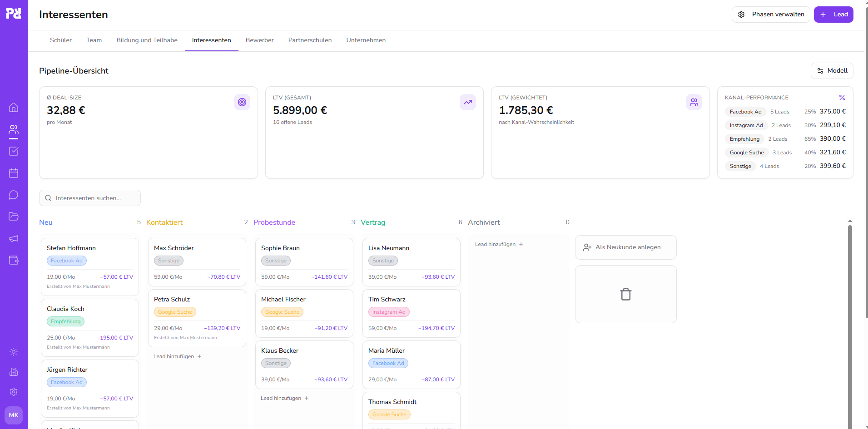The width and height of the screenshot is (868, 429).
Task: Click the Probestunde column header
Action: click(274, 222)
